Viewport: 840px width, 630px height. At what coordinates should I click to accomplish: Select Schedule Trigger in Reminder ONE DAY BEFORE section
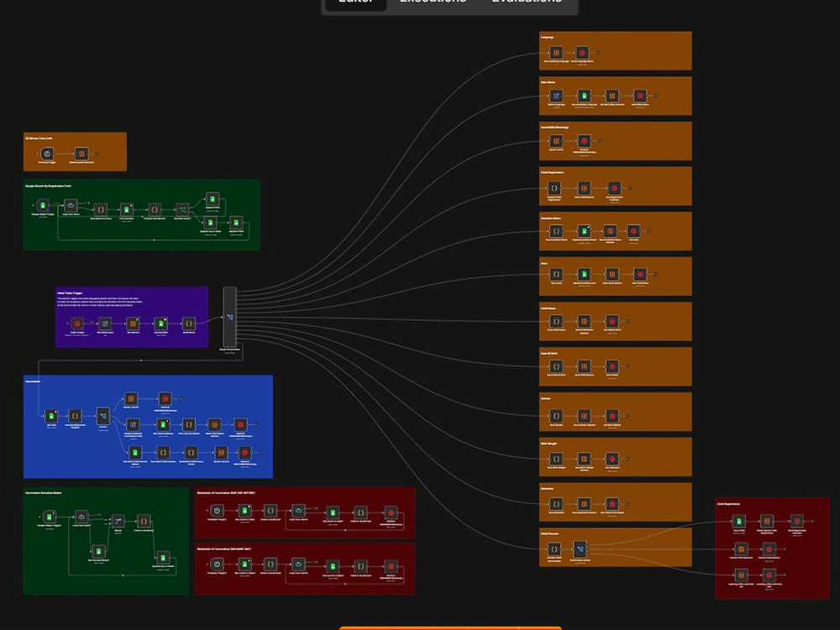pyautogui.click(x=217, y=511)
